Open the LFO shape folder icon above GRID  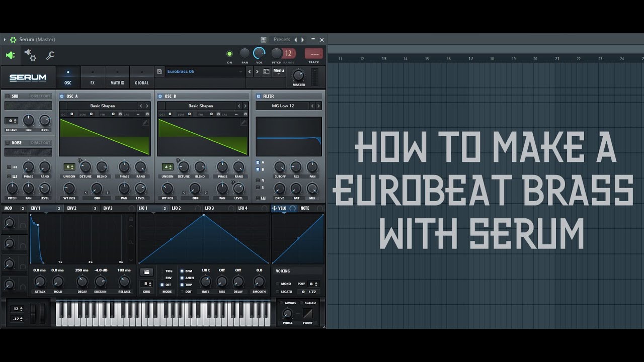pos(146,272)
